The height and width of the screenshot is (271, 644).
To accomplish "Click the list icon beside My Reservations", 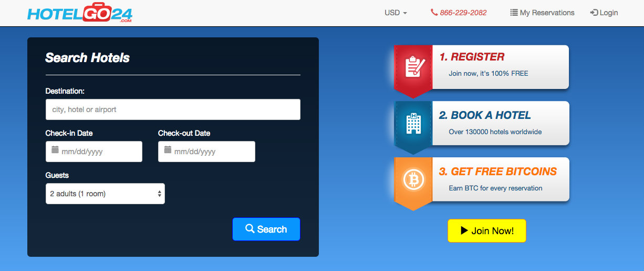I will tap(514, 13).
